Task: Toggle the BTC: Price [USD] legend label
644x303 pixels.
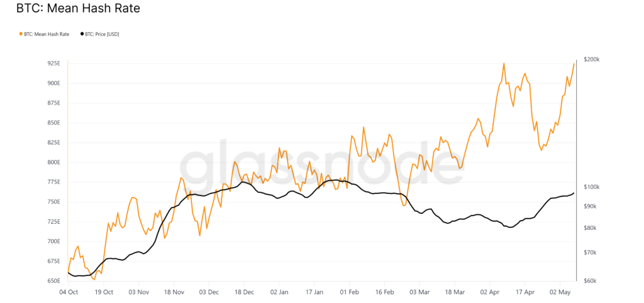Action: (x=103, y=34)
